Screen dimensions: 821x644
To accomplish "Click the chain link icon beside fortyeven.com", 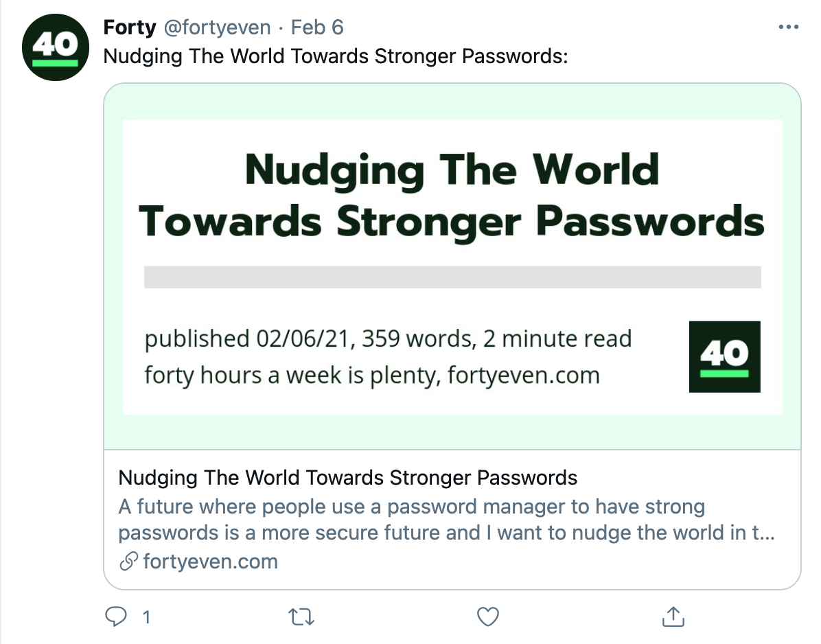I will 129,562.
